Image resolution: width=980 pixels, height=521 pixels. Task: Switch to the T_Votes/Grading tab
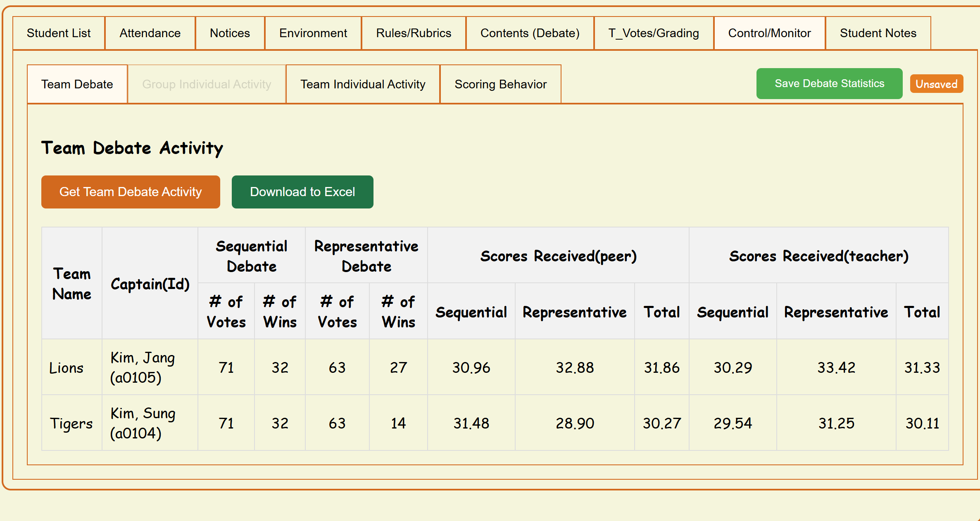coord(654,33)
